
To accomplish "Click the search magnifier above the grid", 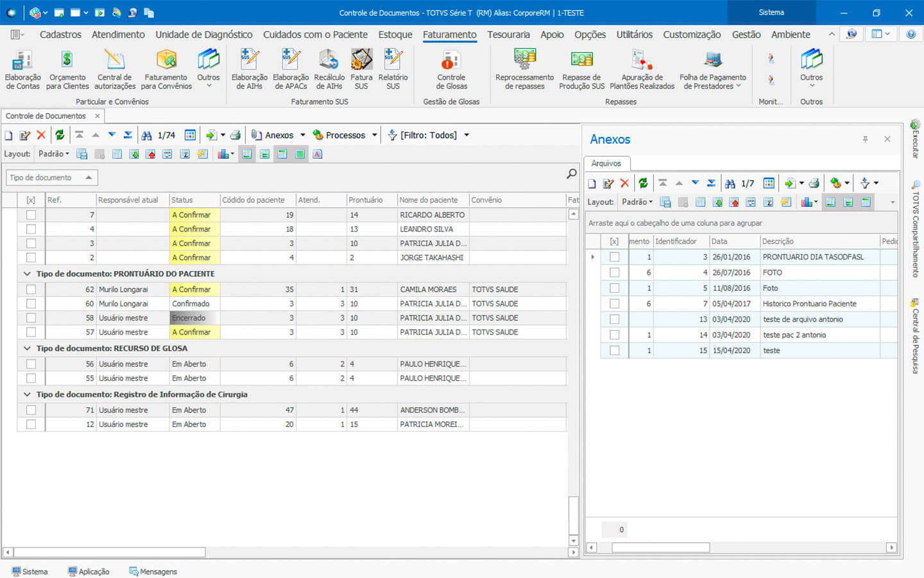I will point(571,174).
